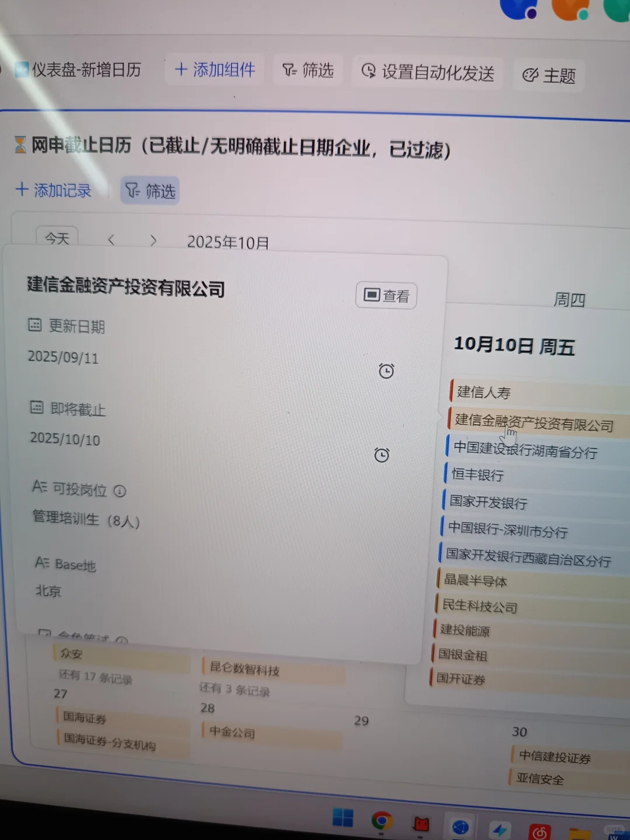The width and height of the screenshot is (630, 840).
Task: Open 建信金融资产投资有限公司 in day list
Action: (x=538, y=422)
